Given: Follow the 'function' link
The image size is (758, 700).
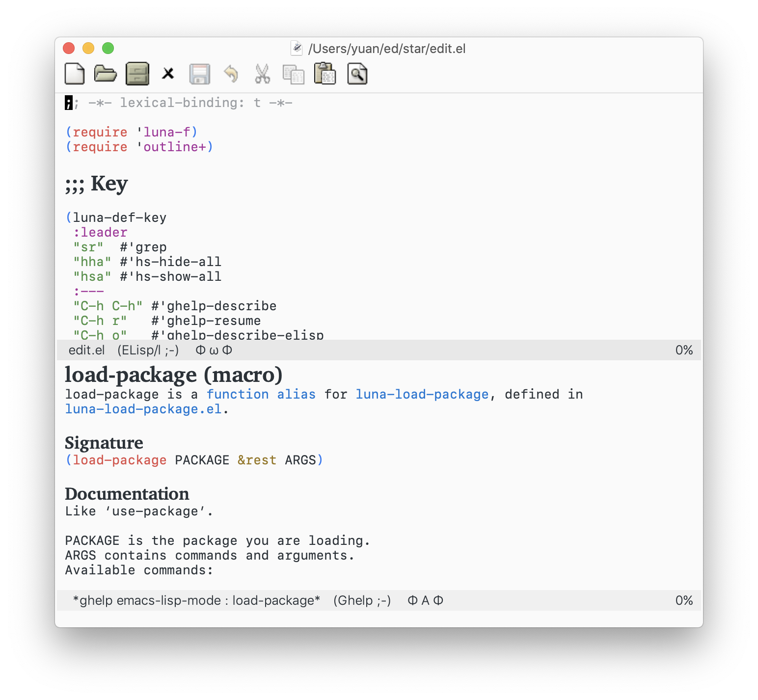Looking at the screenshot, I should [238, 394].
